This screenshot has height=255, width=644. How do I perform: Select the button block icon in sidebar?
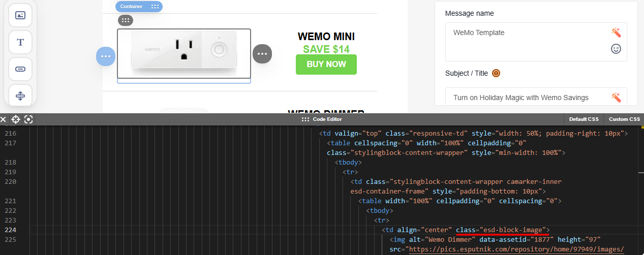click(x=20, y=69)
